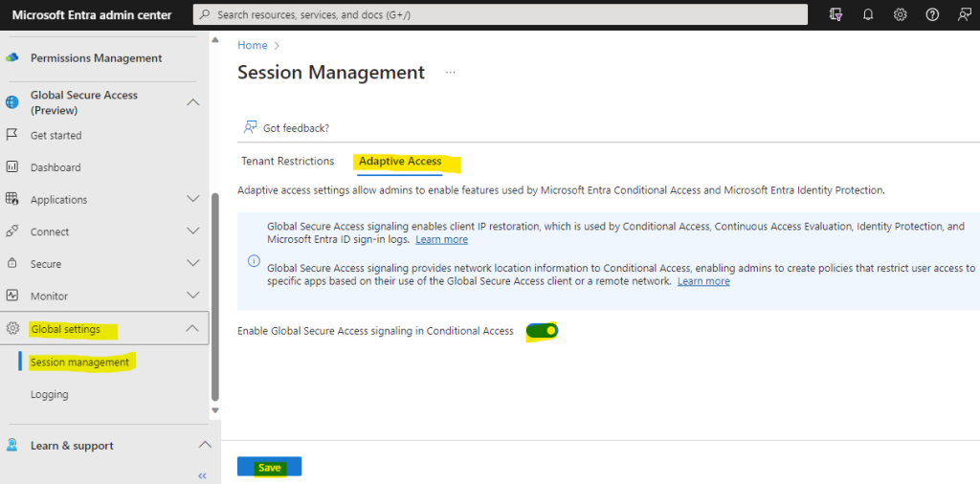Expand the Secure menu chevron
The width and height of the screenshot is (980, 484).
pos(193,263)
